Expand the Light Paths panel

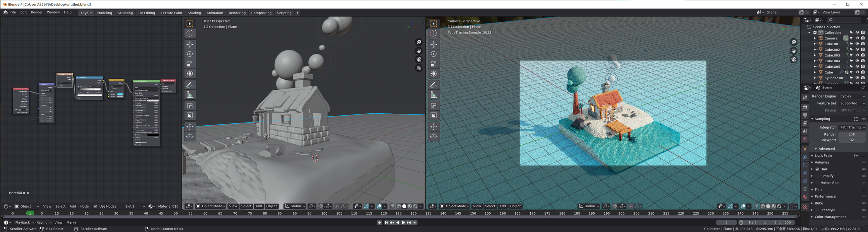click(824, 156)
